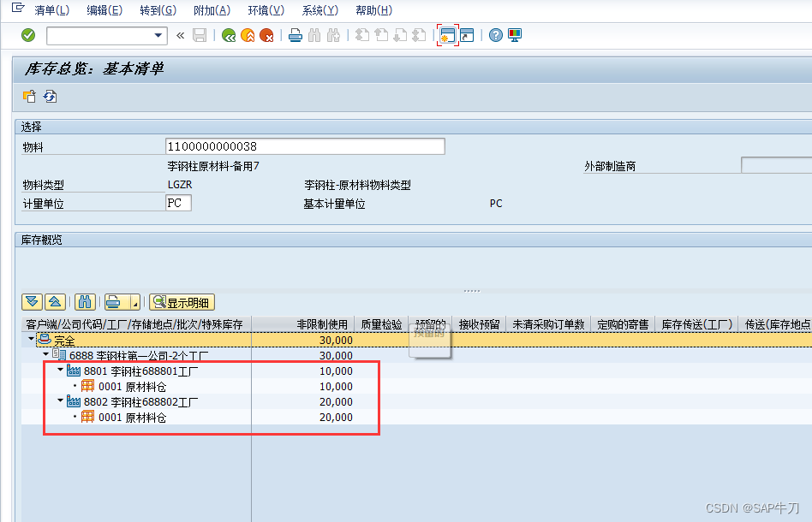Click the new selection icon below title

(x=29, y=96)
